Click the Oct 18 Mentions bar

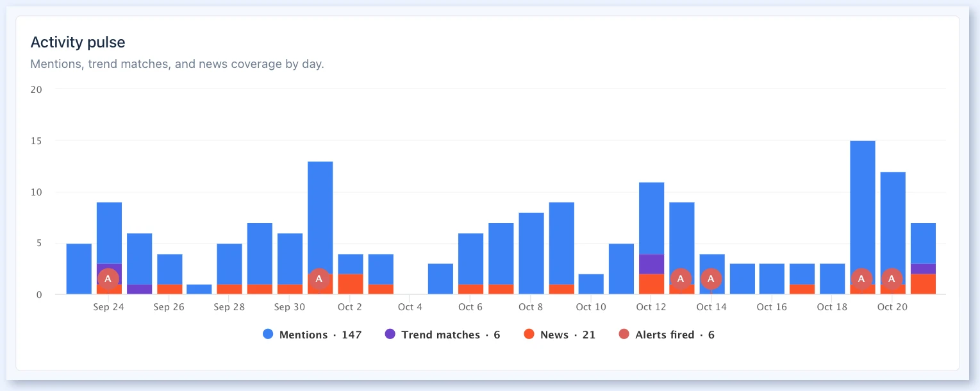[832, 279]
